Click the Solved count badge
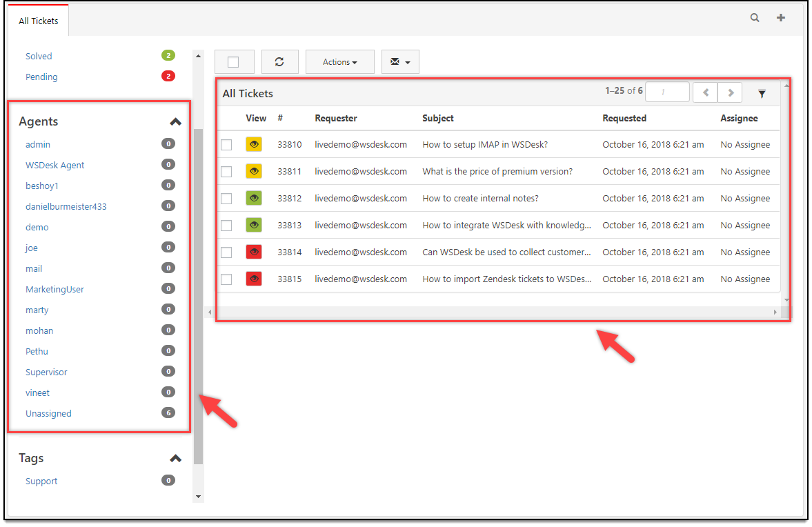Image resolution: width=812 pixels, height=527 pixels. tap(168, 55)
